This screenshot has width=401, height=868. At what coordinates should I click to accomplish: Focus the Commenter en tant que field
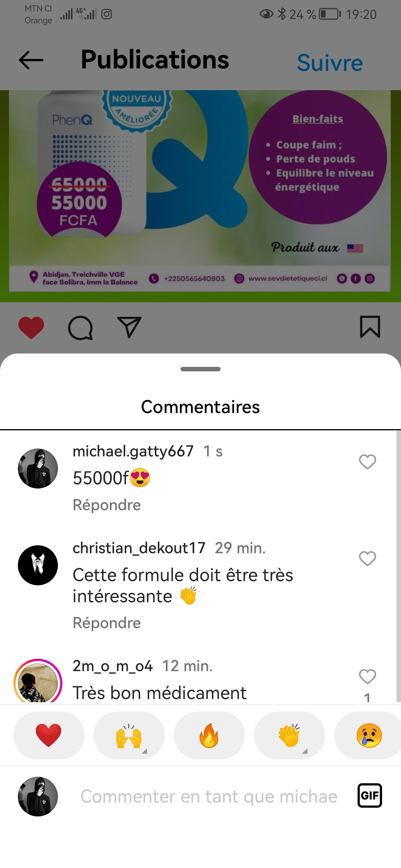209,796
